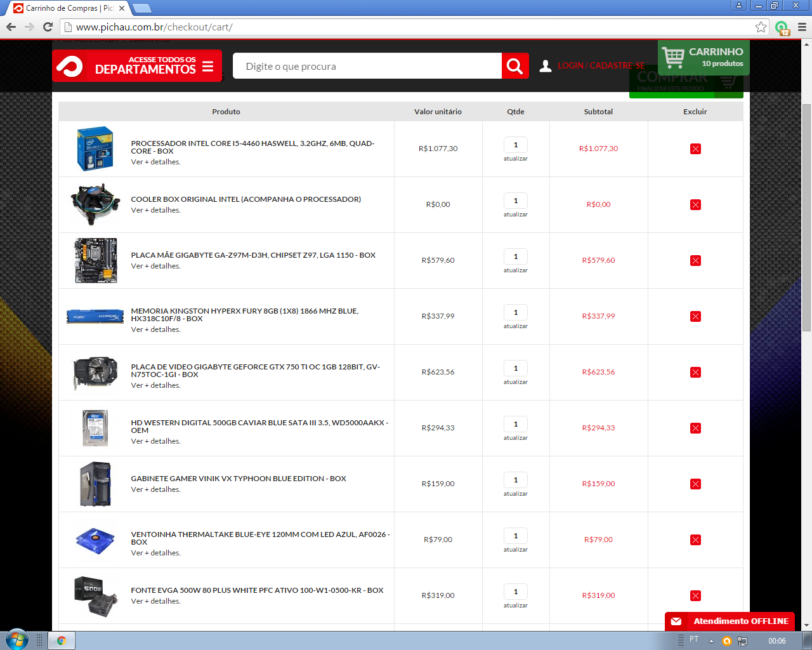Image resolution: width=812 pixels, height=650 pixels.
Task: Click the quantity field for the WD hard drive
Action: click(516, 424)
